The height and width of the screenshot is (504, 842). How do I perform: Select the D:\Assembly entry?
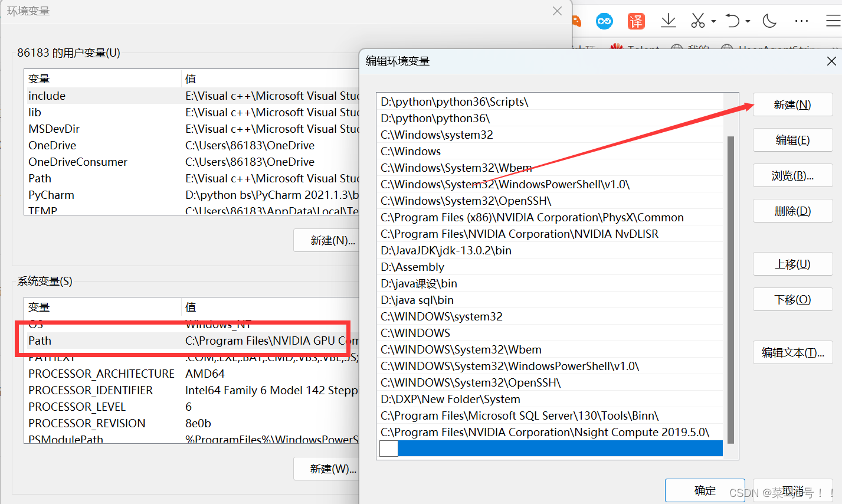pyautogui.click(x=551, y=267)
